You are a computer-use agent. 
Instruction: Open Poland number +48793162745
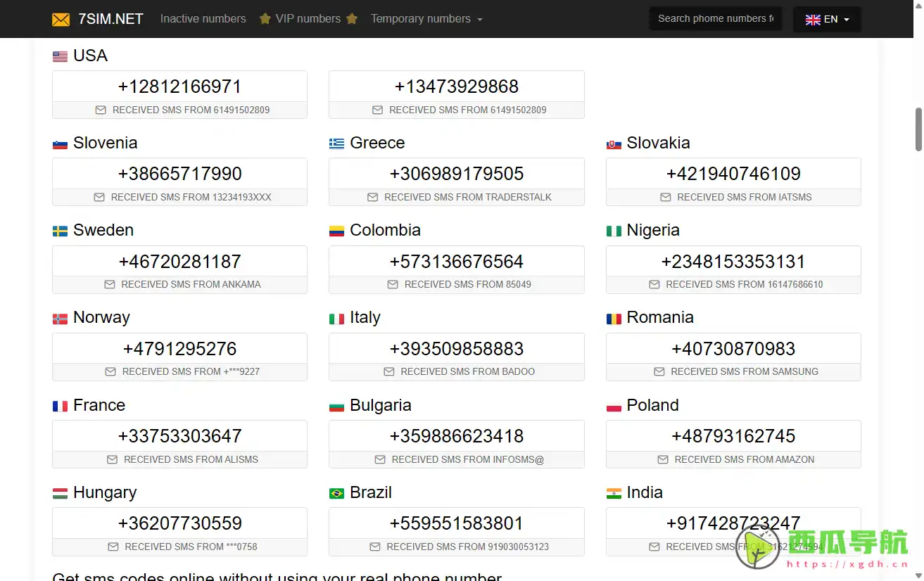733,436
